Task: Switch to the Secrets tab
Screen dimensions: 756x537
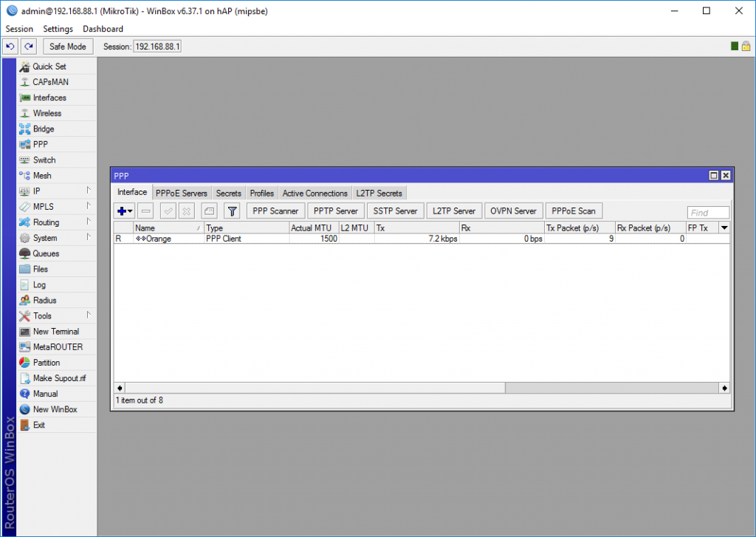Action: coord(228,194)
